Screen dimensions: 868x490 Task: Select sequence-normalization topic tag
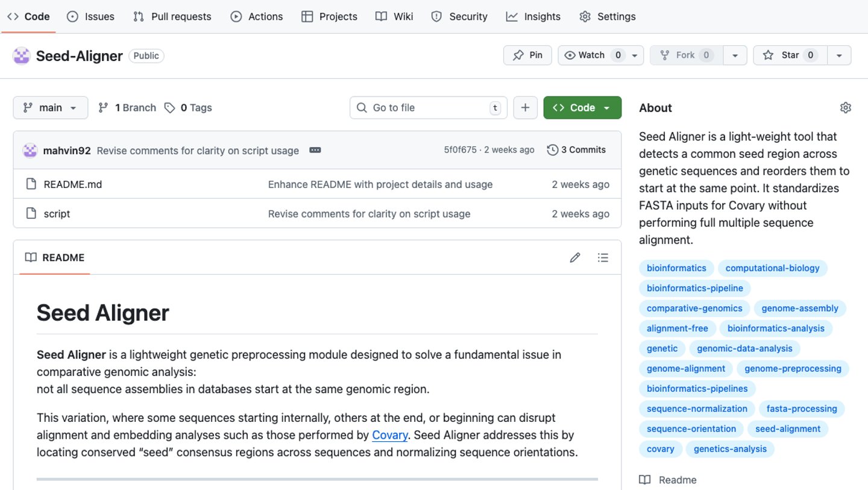[697, 409]
